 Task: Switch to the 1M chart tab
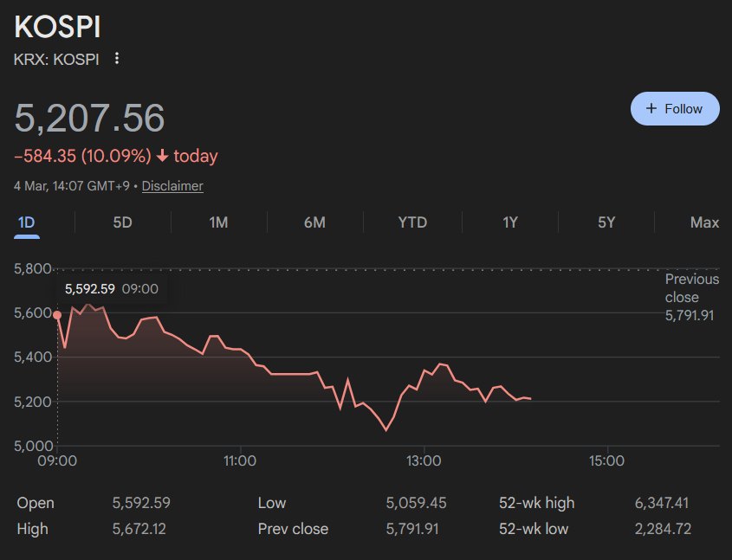[x=218, y=222]
